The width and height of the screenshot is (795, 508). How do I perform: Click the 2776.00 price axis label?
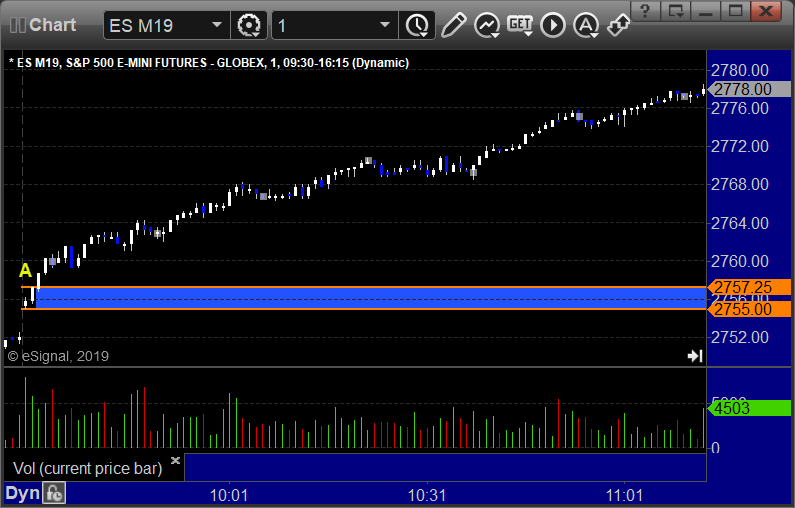tap(740, 108)
